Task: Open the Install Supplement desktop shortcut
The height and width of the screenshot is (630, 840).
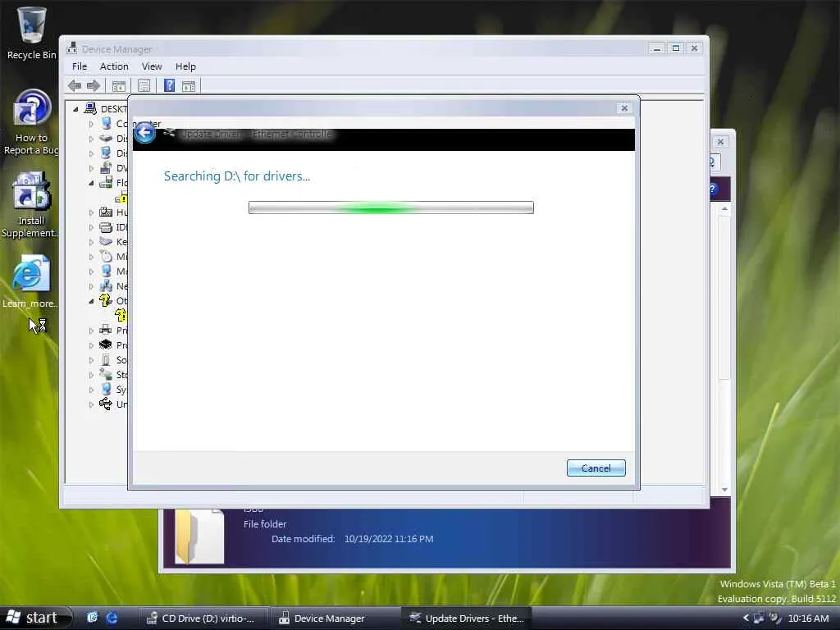Action: [32, 190]
